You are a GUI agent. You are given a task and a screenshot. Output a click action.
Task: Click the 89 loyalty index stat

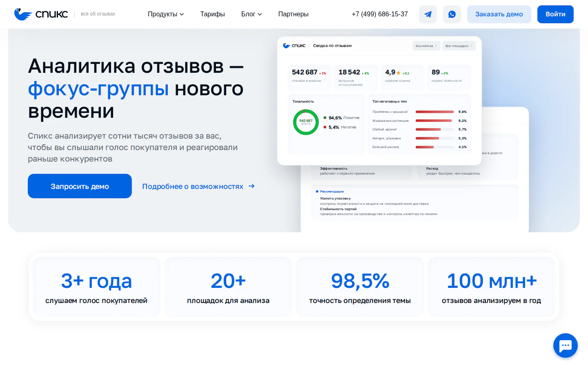449,77
